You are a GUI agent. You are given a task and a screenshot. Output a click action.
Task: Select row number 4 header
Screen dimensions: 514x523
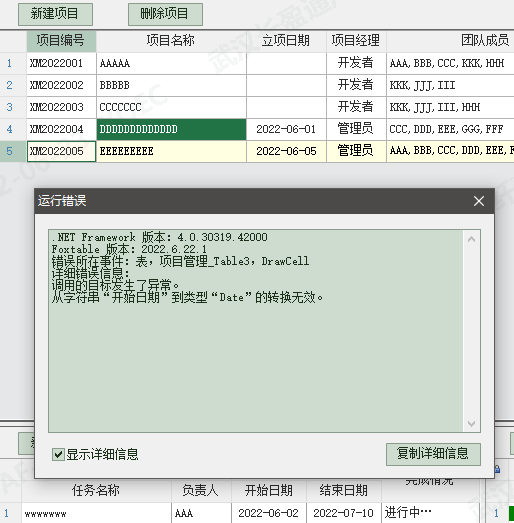[x=13, y=129]
